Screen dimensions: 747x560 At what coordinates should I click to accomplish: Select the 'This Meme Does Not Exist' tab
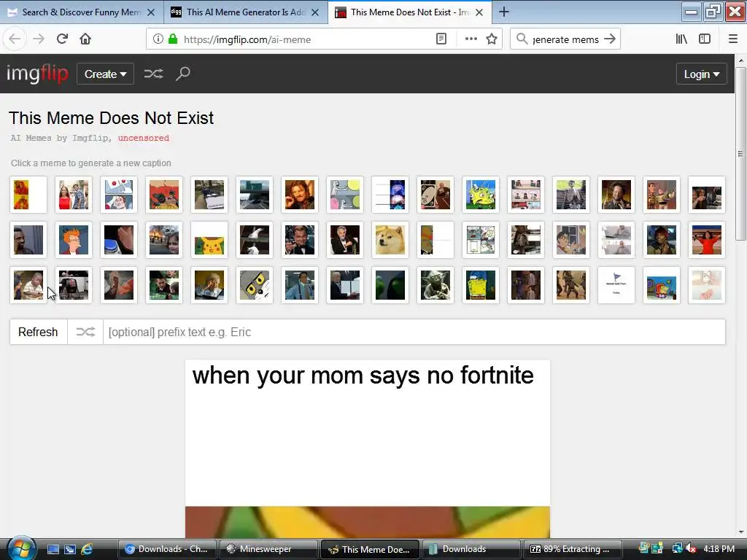coord(409,12)
